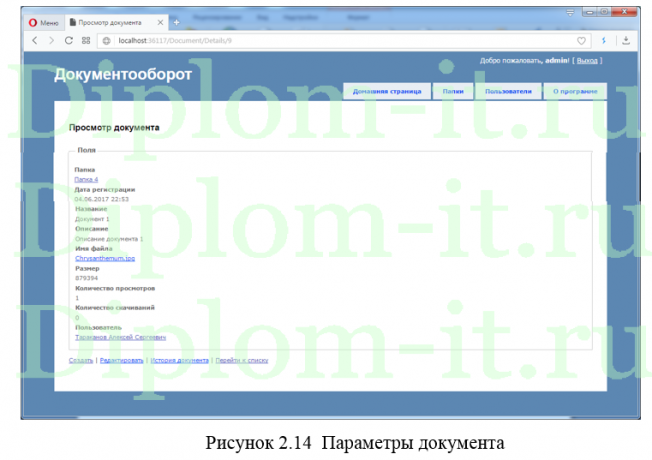The height and width of the screenshot is (460, 652).
Task: Open a new browser tab
Action: pyautogui.click(x=176, y=22)
